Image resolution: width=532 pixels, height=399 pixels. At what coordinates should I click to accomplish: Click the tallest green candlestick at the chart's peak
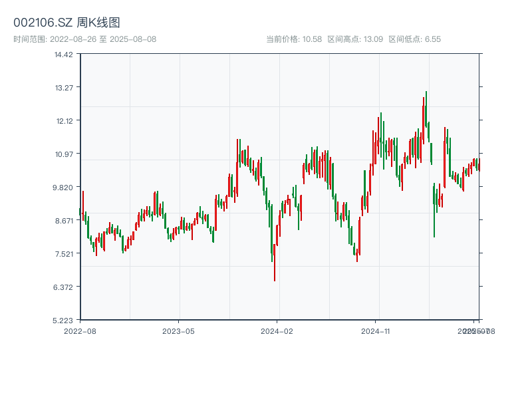[426, 109]
